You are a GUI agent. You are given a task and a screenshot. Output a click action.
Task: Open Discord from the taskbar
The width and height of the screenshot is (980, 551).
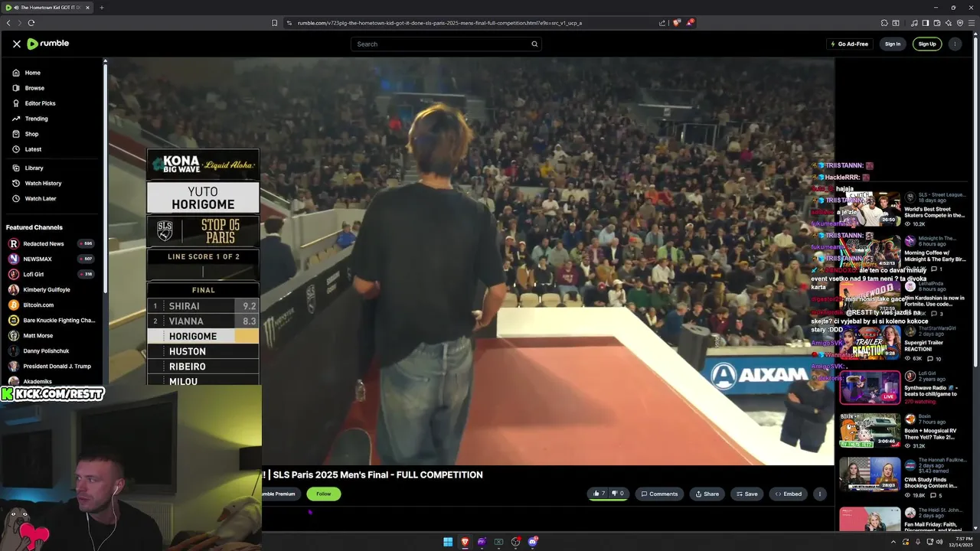(x=533, y=542)
